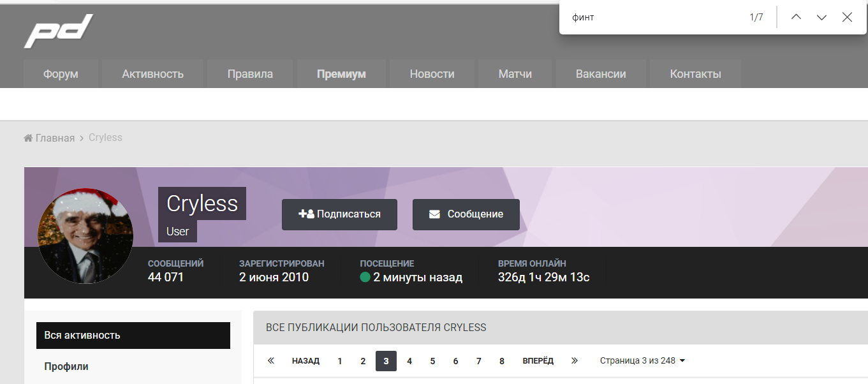Image resolution: width=868 pixels, height=384 pixels.
Task: Click the ВПЕРЁД pagination button
Action: [x=538, y=361]
